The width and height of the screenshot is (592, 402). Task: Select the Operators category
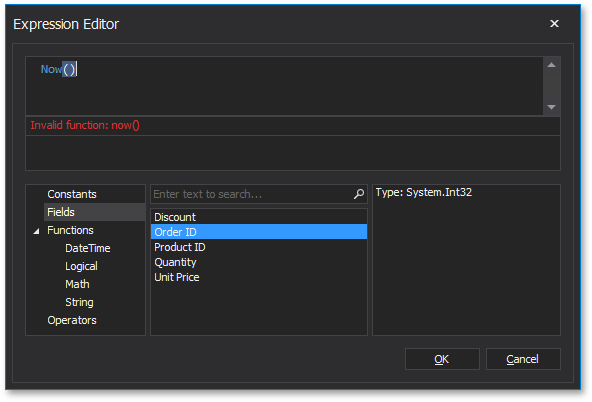pyautogui.click(x=72, y=320)
